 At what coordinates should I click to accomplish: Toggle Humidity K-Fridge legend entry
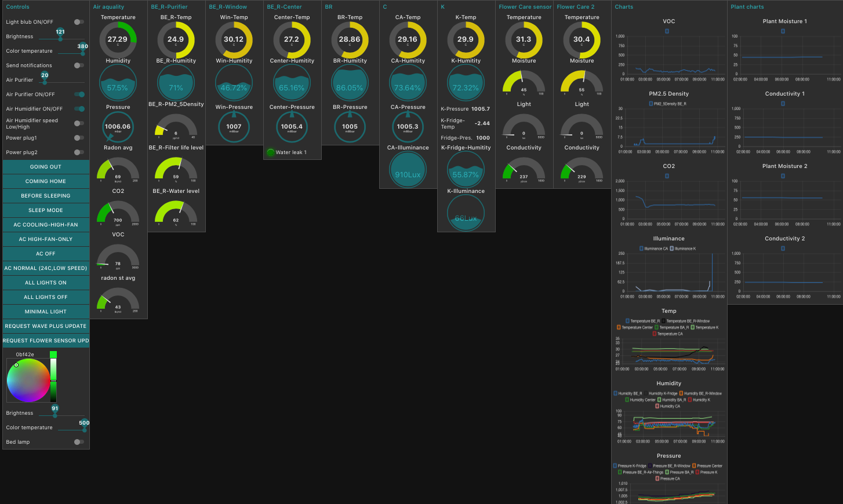click(660, 393)
